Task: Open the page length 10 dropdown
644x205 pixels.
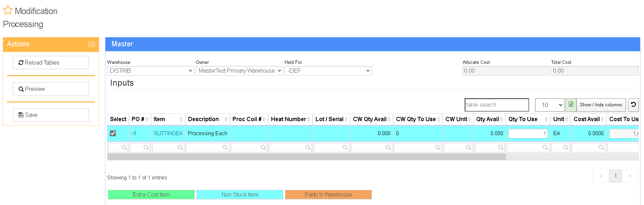Action: [549, 105]
